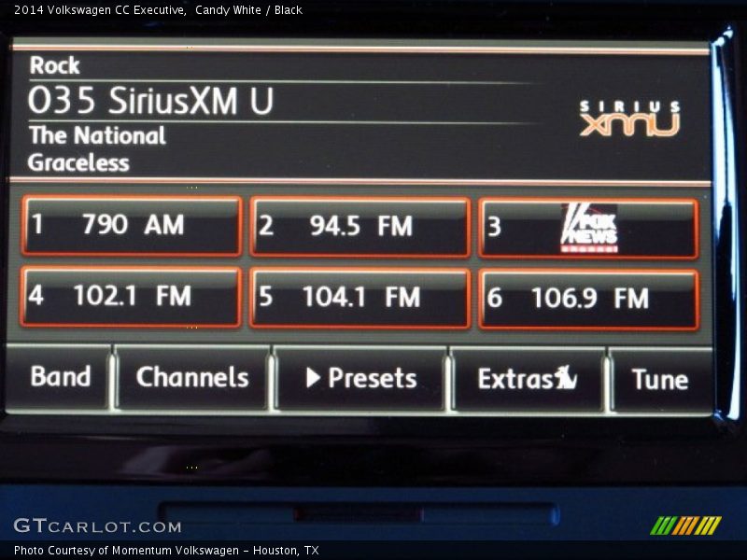Open the Tune screen
Image resolution: width=747 pixels, height=560 pixels.
[x=661, y=381]
